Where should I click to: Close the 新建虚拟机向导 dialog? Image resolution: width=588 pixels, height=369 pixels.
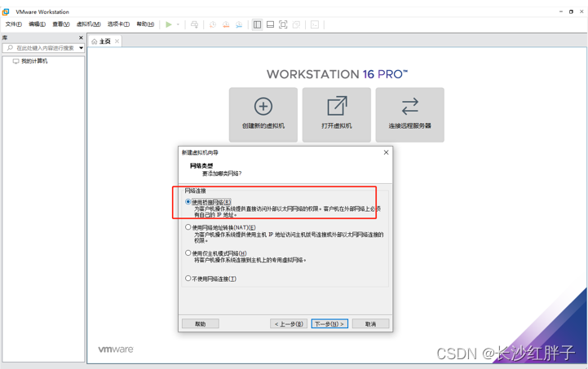coord(387,152)
